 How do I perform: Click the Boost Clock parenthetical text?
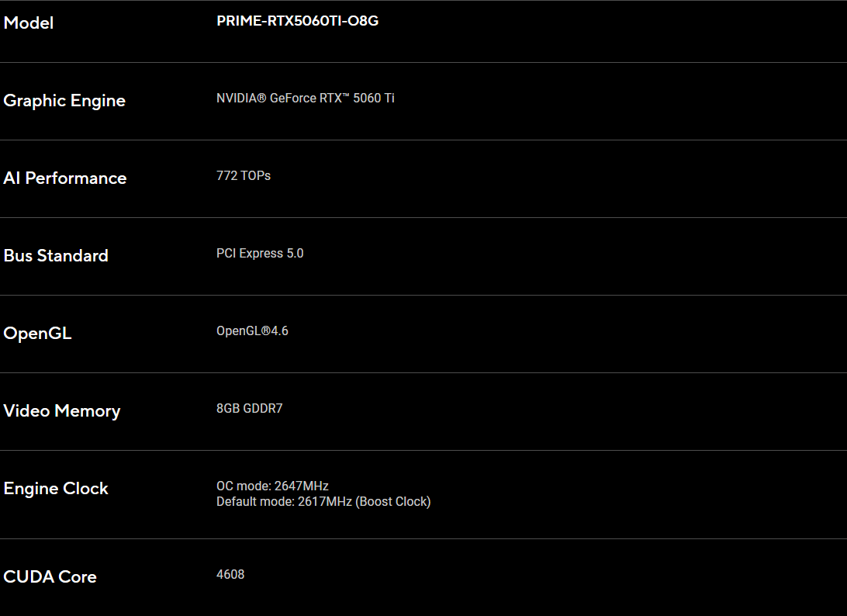pos(392,502)
